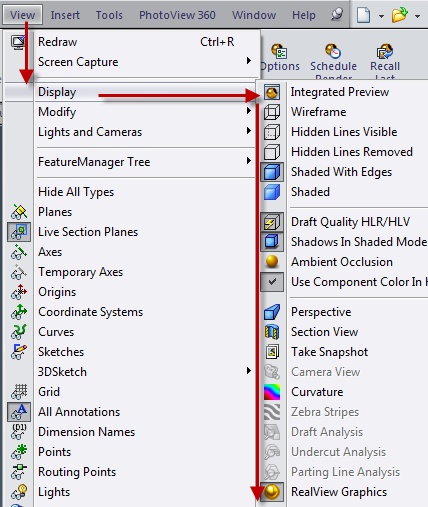This screenshot has width=428, height=507.
Task: Click the Coordinate Systems icon
Action: click(19, 312)
